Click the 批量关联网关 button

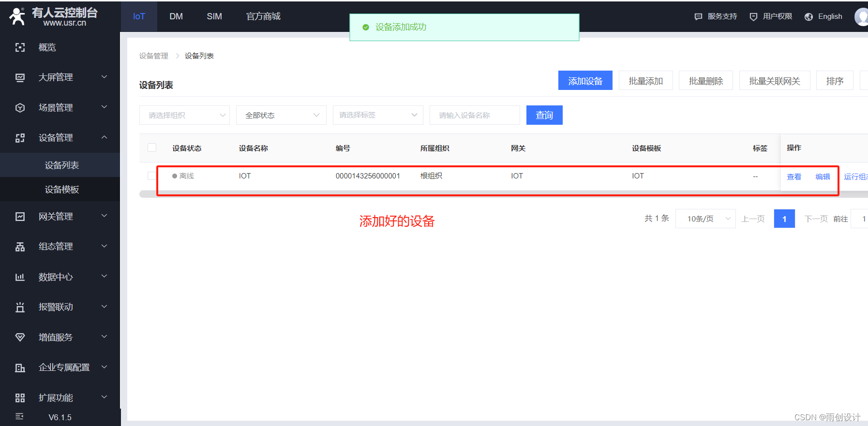click(775, 81)
